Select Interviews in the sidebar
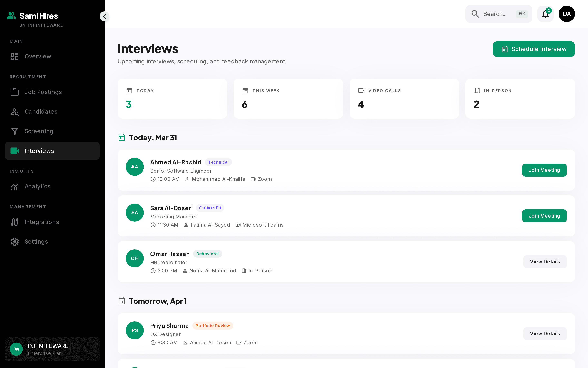 tap(52, 151)
